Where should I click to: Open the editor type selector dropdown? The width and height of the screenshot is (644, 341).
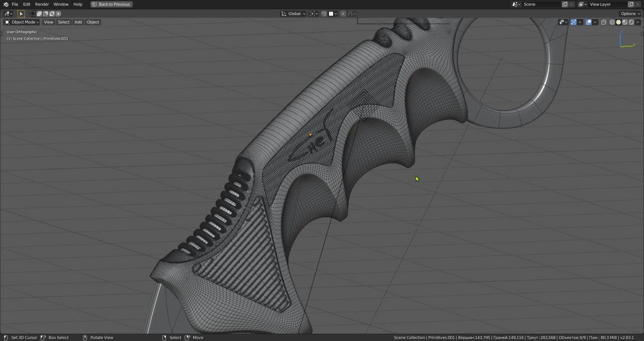click(x=8, y=14)
